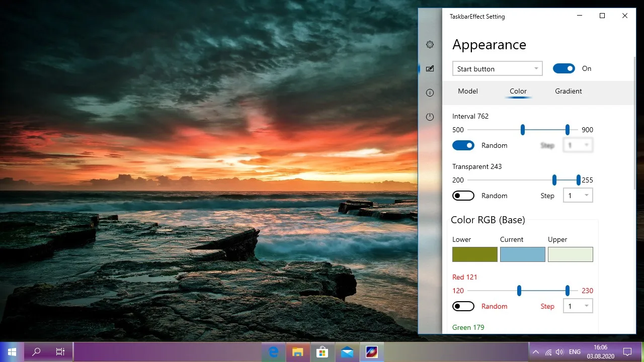
Task: Click the Interval slider upper thumb
Action: 568,130
